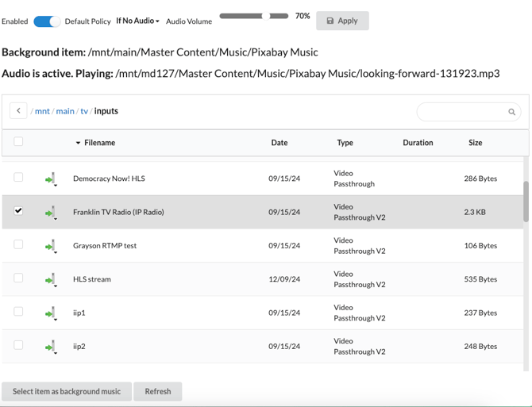Click the input icon for iip2
The width and height of the screenshot is (532, 407).
pos(51,347)
